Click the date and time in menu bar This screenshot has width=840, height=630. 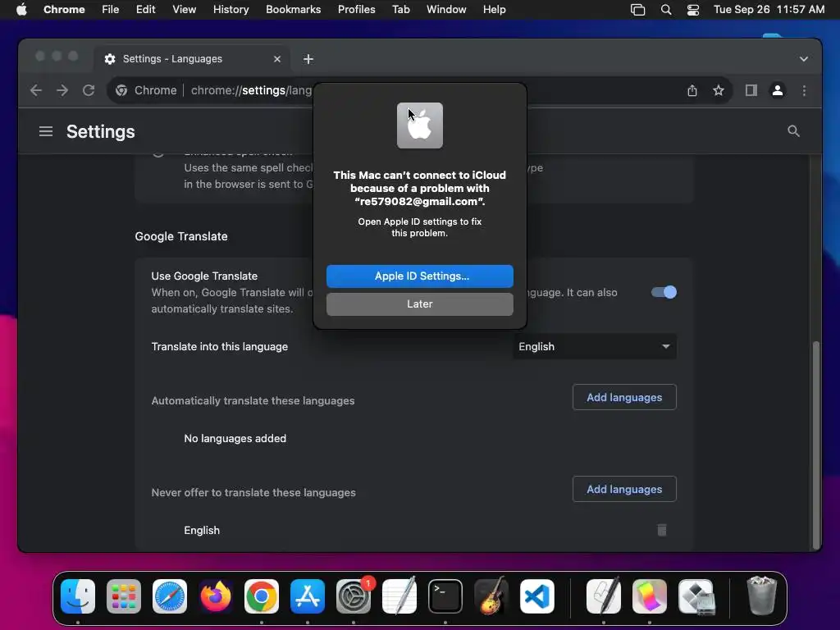coord(769,10)
